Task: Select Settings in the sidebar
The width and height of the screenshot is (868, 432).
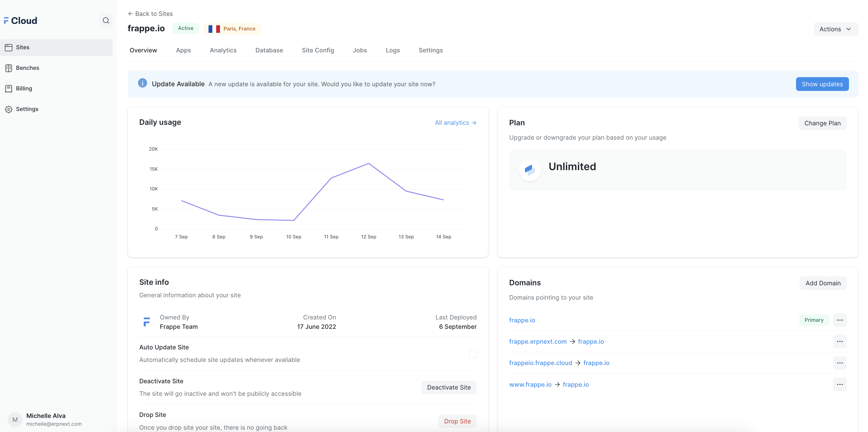Action: [56, 109]
